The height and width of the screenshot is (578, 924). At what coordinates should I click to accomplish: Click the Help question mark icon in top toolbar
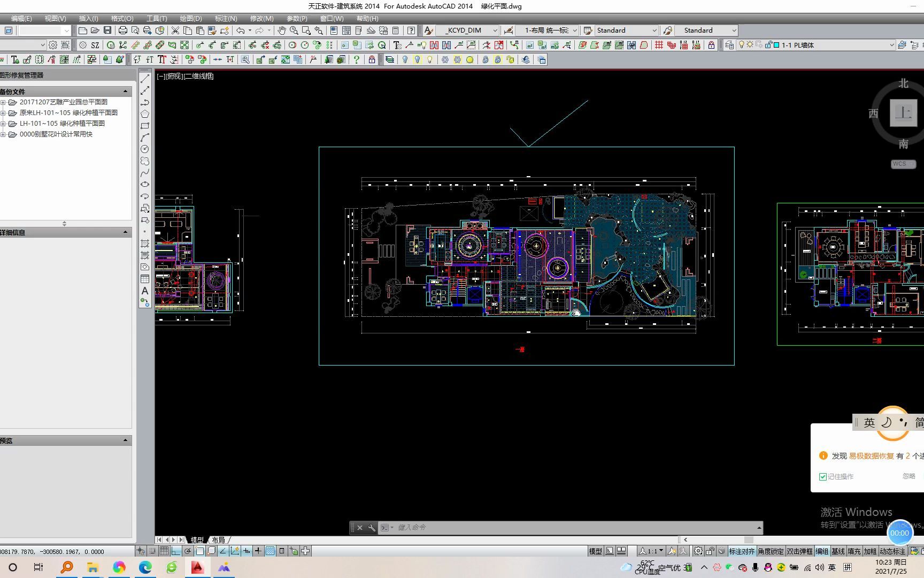411,31
